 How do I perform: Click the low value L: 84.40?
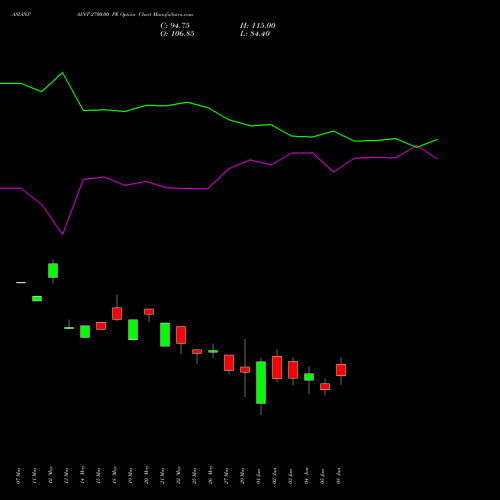(255, 34)
